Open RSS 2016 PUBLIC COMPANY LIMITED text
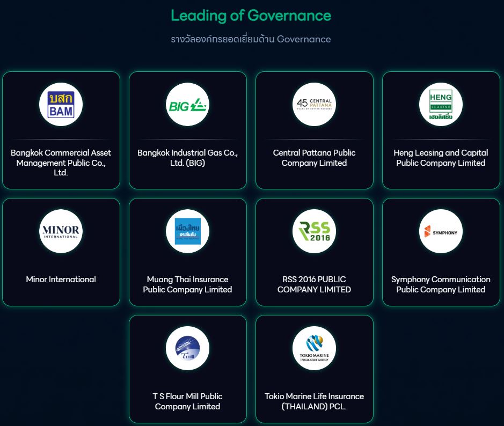The height and width of the screenshot is (426, 504). coord(314,284)
